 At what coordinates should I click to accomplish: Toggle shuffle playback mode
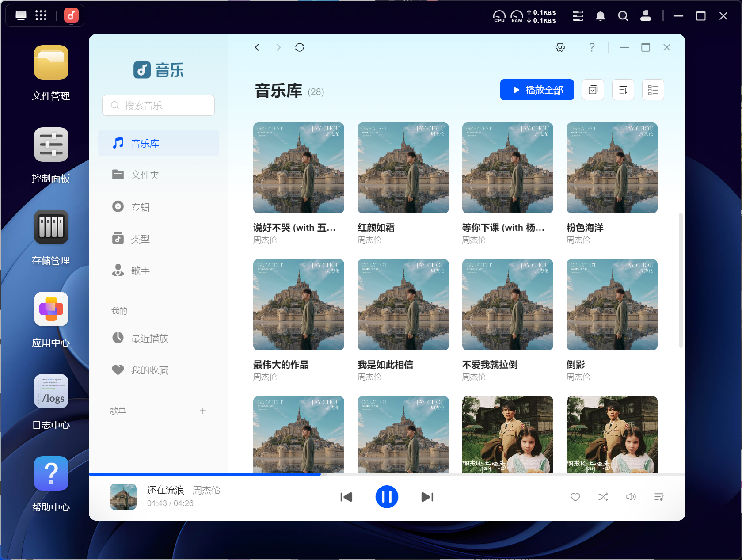click(x=603, y=497)
